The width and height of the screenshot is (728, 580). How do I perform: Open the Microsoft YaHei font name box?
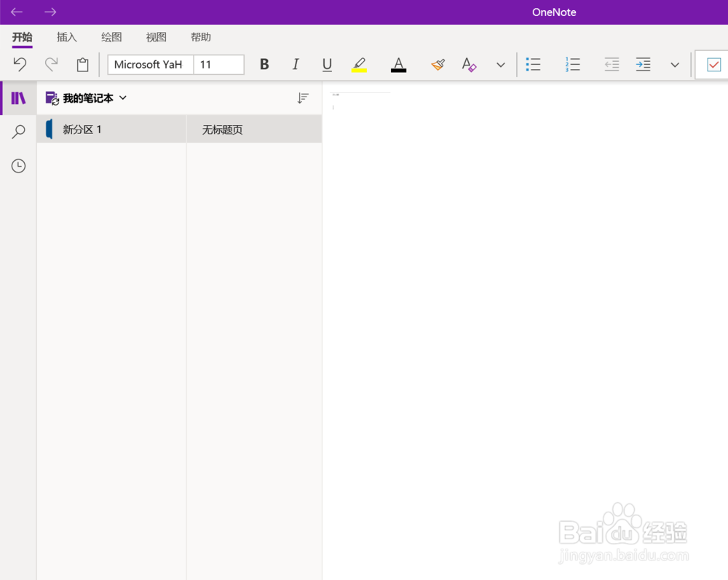point(151,65)
